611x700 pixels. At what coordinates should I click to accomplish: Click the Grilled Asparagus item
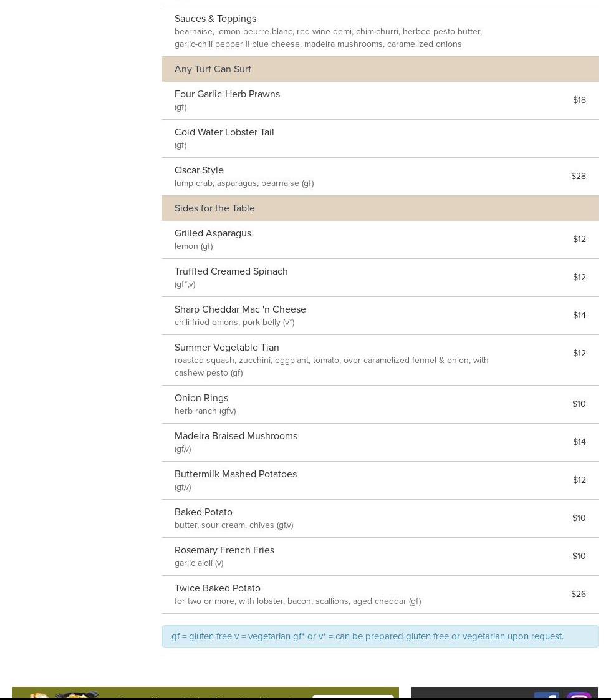coord(213,233)
